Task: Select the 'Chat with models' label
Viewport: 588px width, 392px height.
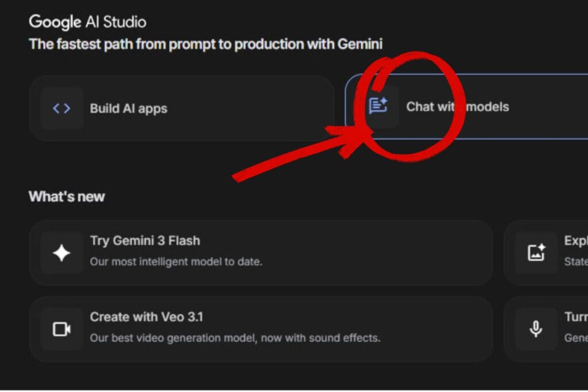Action: [x=457, y=107]
